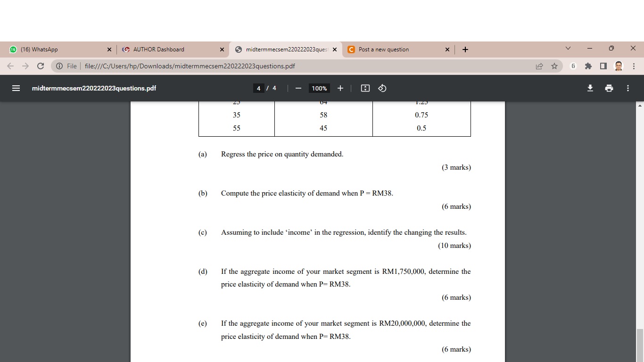This screenshot has width=644, height=362.
Task: Zoom out in the PDF viewer
Action: click(297, 88)
